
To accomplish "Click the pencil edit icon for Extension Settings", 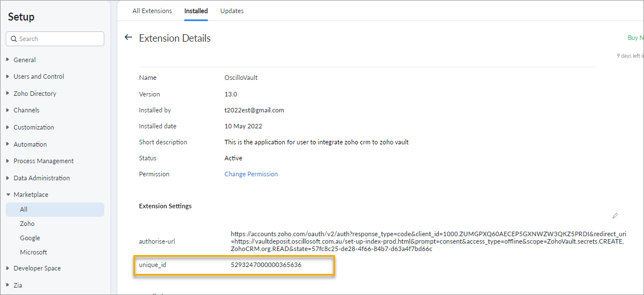I will pyautogui.click(x=615, y=216).
